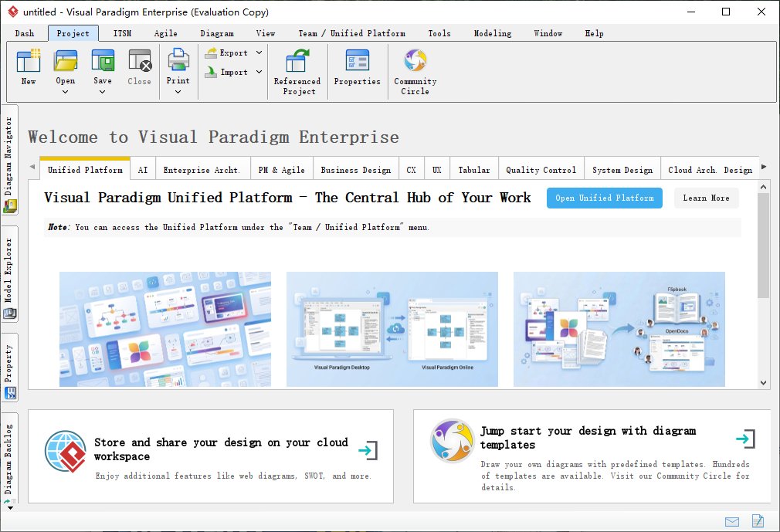The image size is (780, 532).
Task: Open the Dash menu tab
Action: 25,33
